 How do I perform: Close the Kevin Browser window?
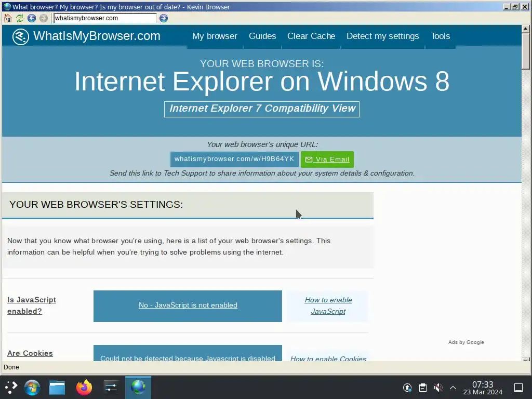tap(524, 6)
